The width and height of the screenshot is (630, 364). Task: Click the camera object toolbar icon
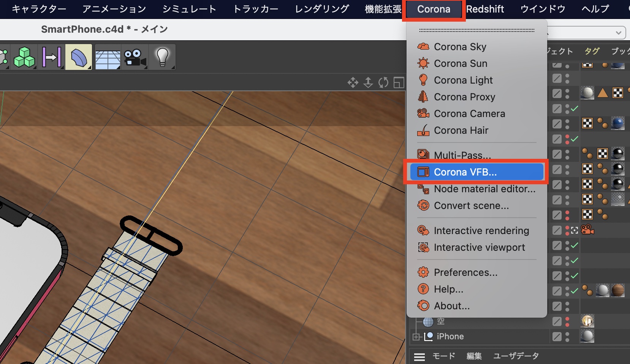pos(135,57)
